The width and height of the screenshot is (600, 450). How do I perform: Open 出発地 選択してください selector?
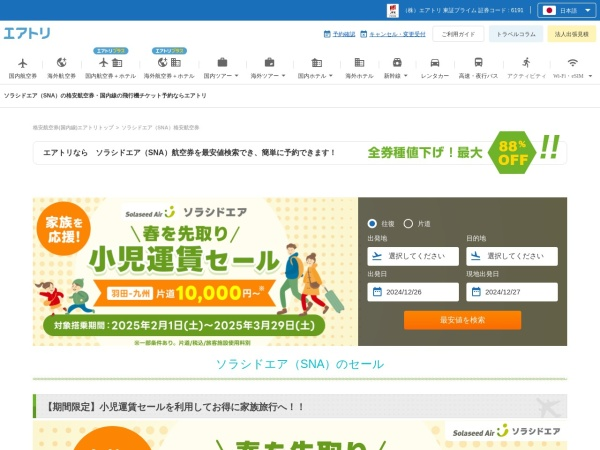coord(413,256)
